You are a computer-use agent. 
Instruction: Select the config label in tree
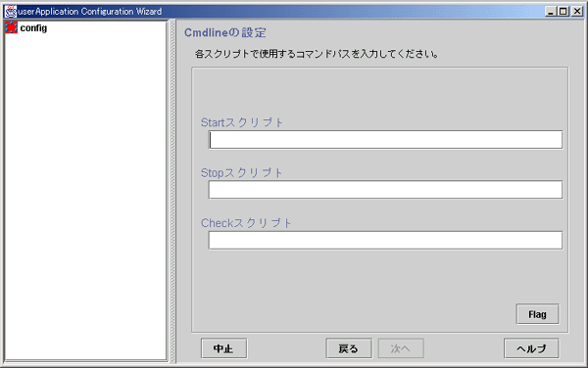33,28
